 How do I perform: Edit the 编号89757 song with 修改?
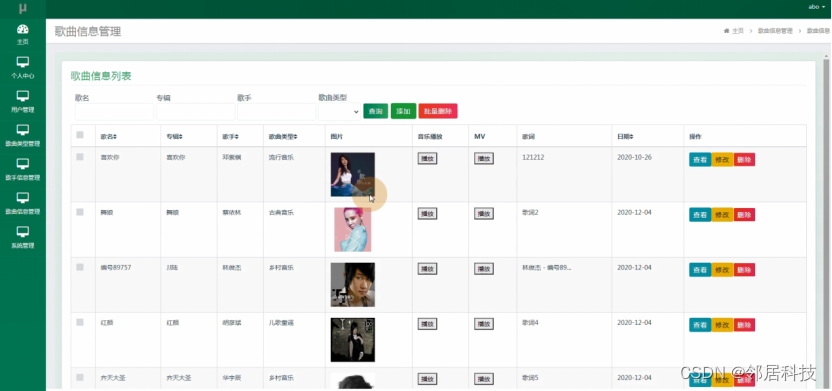[722, 270]
